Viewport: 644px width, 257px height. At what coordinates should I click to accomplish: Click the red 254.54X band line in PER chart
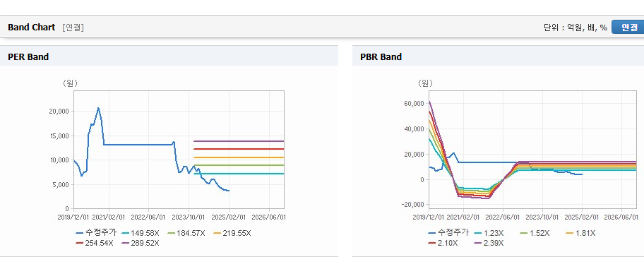pyautogui.click(x=239, y=149)
